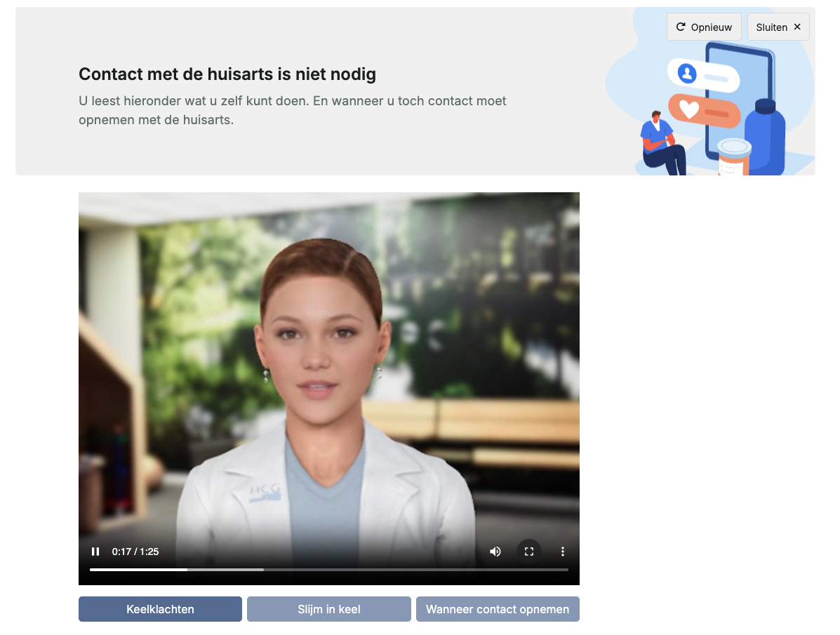Open Wanneer contact opnemen information
This screenshot has height=635, width=840.
(x=498, y=609)
